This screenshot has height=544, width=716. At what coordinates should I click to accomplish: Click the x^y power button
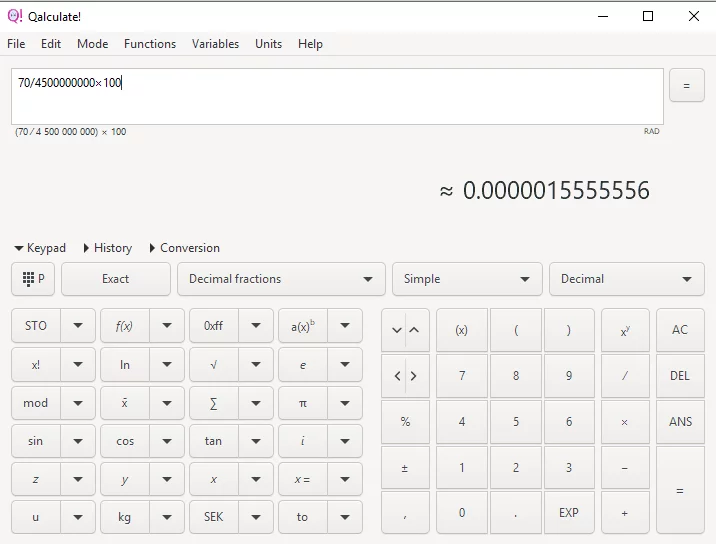[x=625, y=330]
